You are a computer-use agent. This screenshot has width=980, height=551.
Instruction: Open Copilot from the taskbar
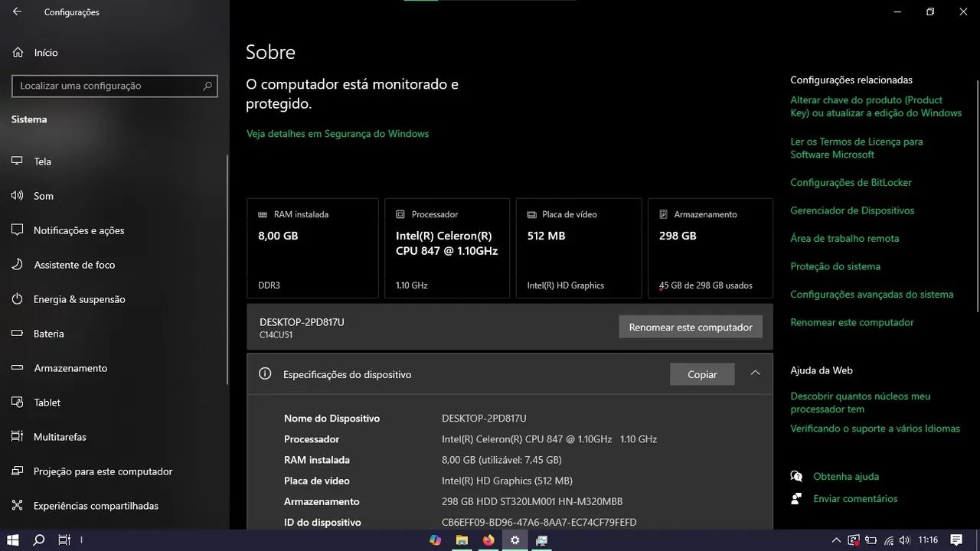(x=436, y=540)
